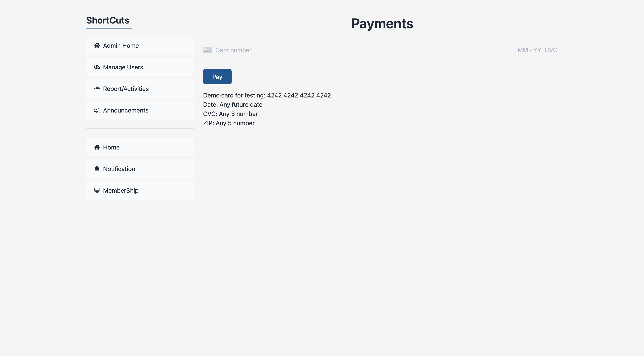Click the Notification bell icon
Screen dimensions: 644x356
(x=97, y=169)
